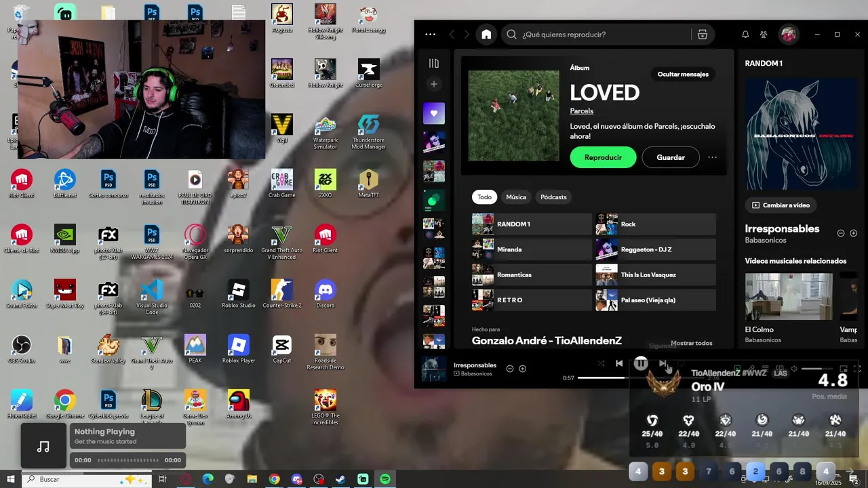Image resolution: width=868 pixels, height=488 pixels.
Task: Click LOVED album cover art
Action: click(514, 116)
